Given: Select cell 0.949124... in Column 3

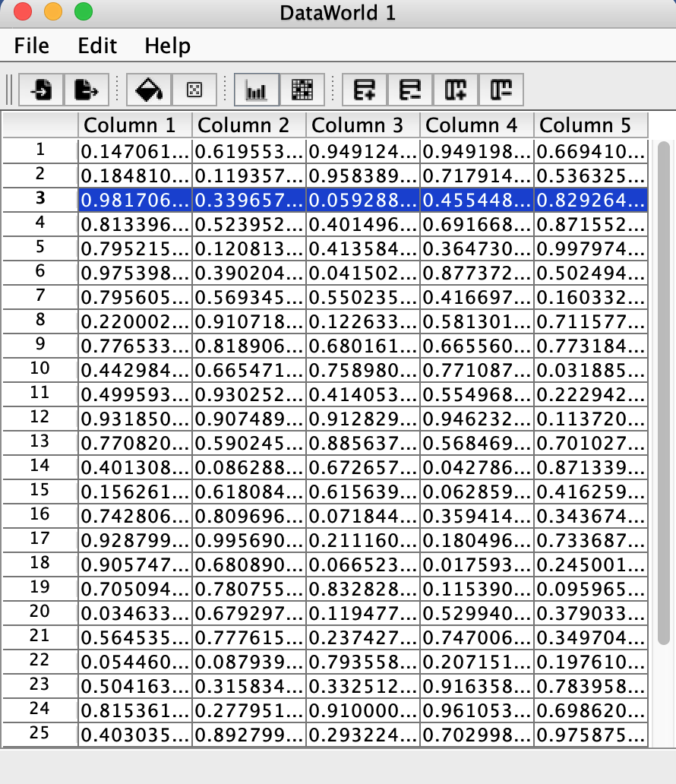Looking at the screenshot, I should (363, 151).
